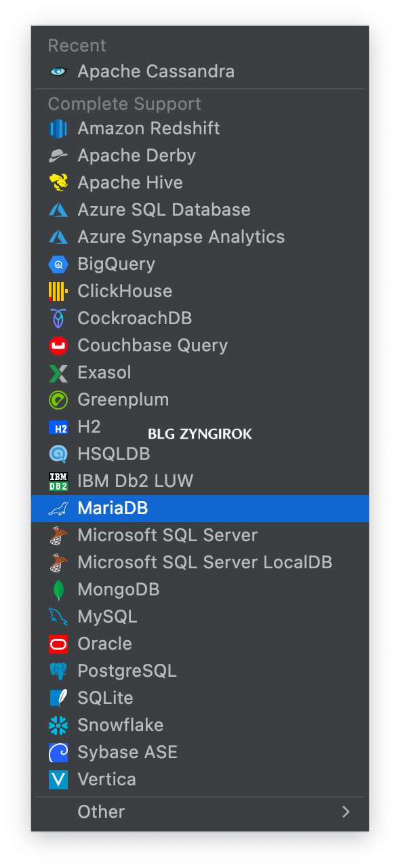The image size is (400, 868).
Task: Select highlighted MariaDB entry
Action: click(x=200, y=508)
